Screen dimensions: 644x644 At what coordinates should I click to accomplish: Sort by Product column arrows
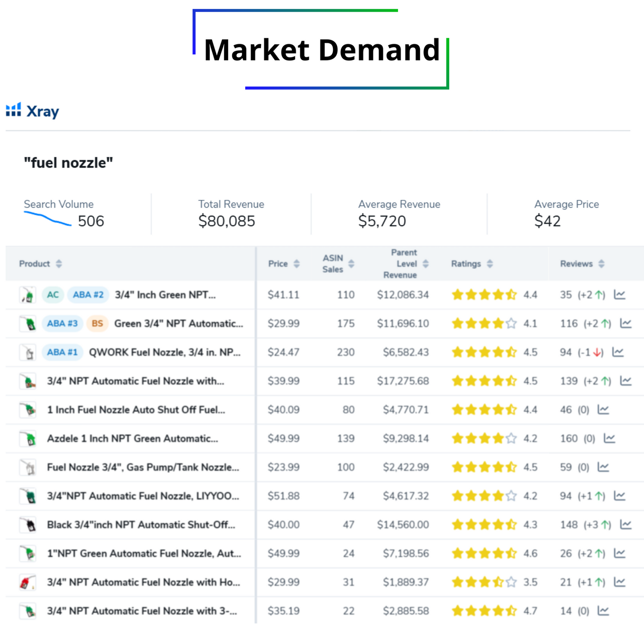point(59,264)
